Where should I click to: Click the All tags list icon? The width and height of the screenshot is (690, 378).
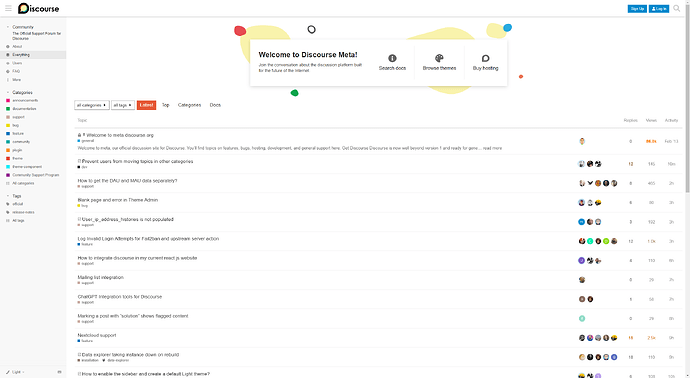[x=7, y=220]
